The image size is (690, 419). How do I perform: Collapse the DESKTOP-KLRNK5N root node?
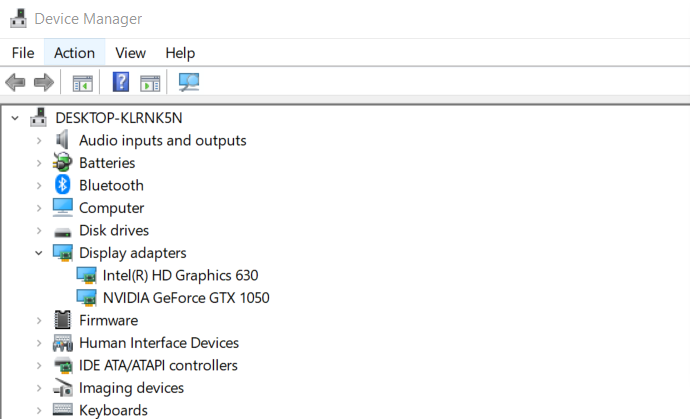point(15,118)
